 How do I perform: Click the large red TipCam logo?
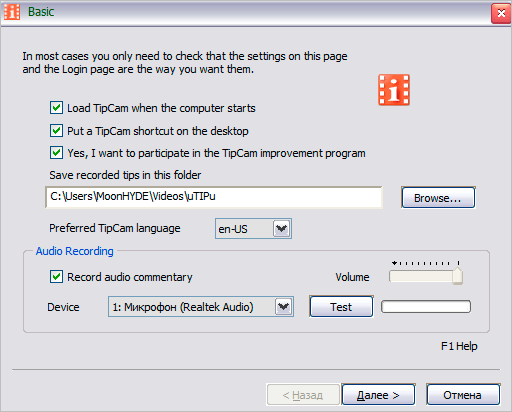(394, 90)
